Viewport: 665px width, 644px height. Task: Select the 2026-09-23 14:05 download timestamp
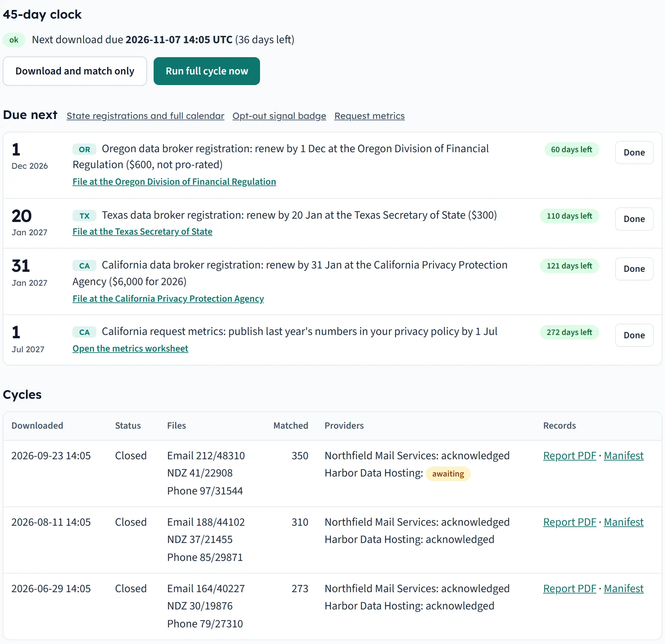(51, 456)
